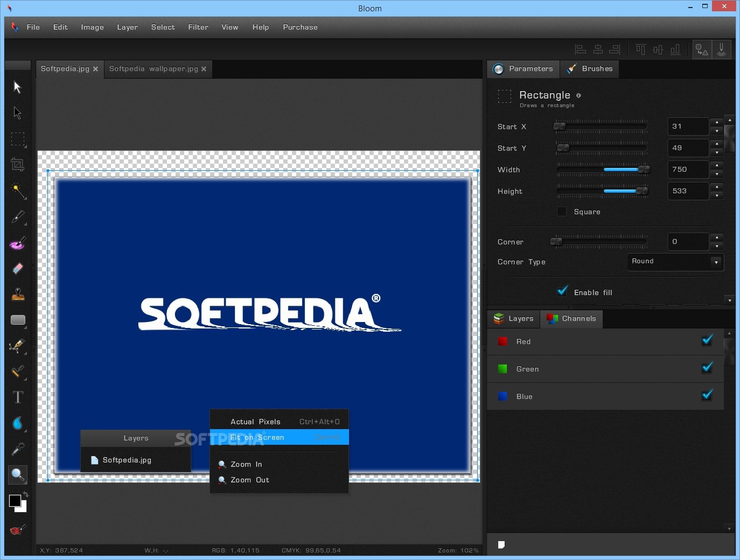Open the Layer menu
This screenshot has height=560, width=740.
[x=128, y=27]
